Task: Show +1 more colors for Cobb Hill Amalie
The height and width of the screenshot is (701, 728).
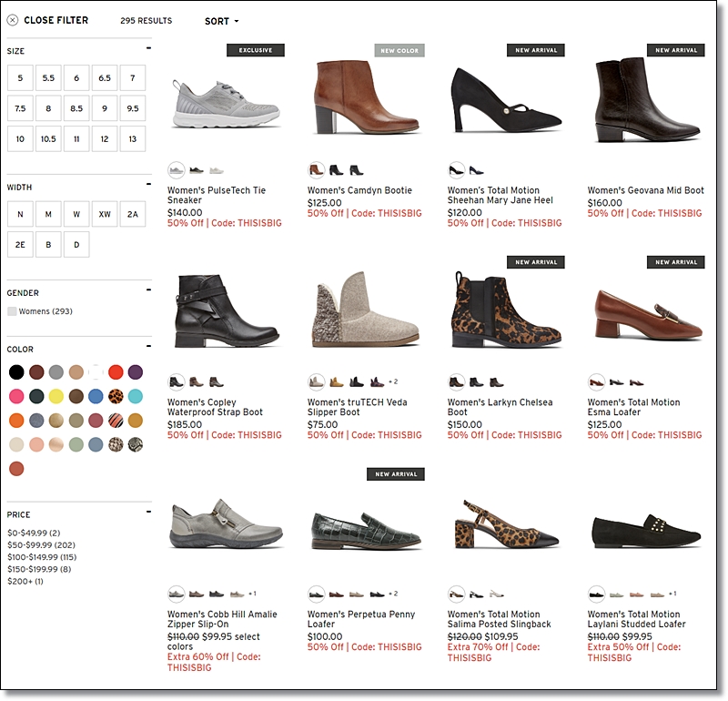Action: (252, 594)
